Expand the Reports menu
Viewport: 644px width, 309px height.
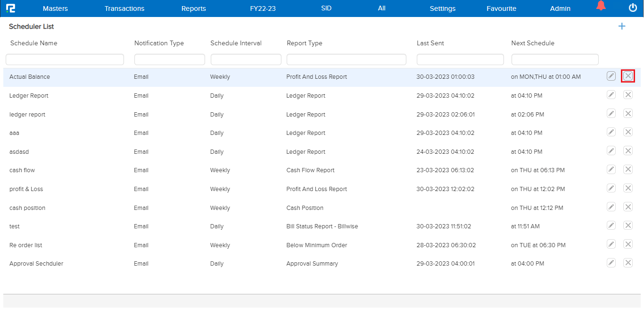[x=193, y=8]
